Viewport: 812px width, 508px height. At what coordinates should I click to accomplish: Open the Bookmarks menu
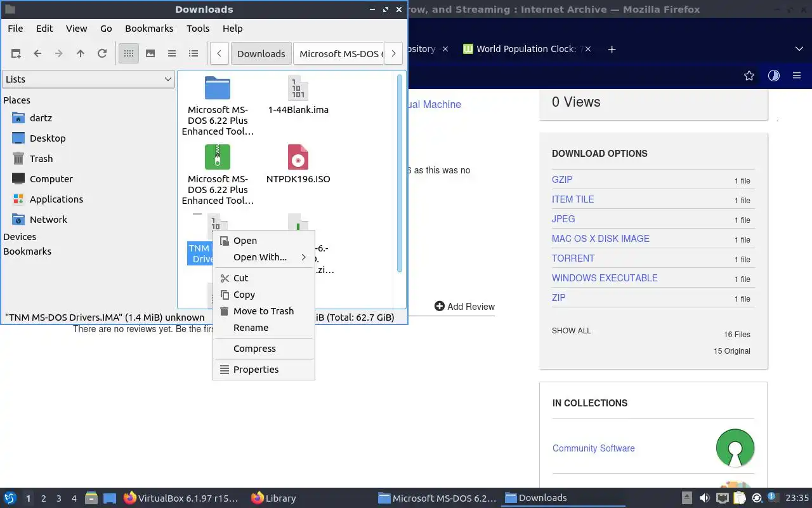[149, 29]
